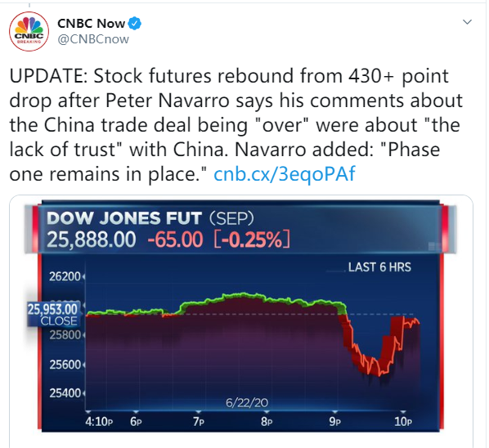
Task: Click the 9p time marker on the chart
Action: 335,422
